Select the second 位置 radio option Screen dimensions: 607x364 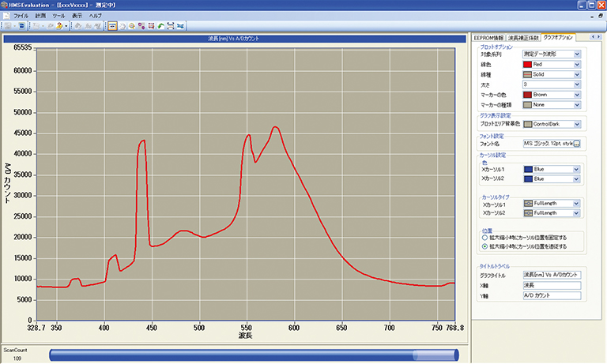[484, 246]
